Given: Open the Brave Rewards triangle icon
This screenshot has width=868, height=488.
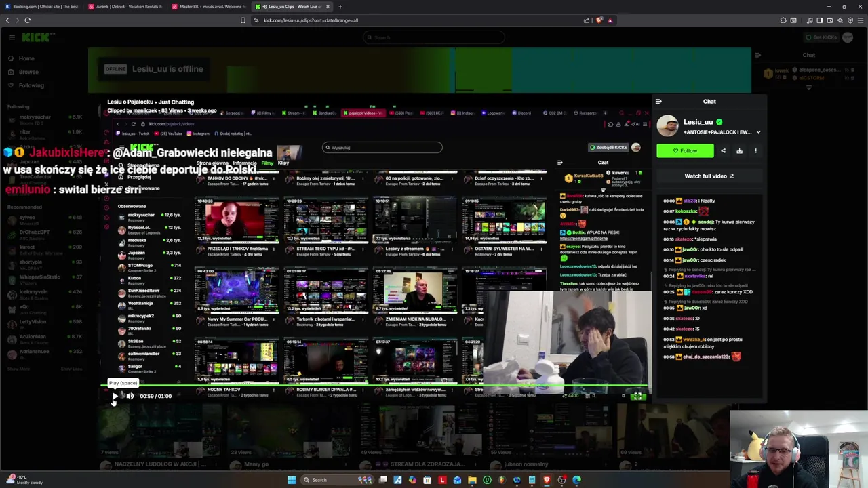Looking at the screenshot, I should point(610,20).
